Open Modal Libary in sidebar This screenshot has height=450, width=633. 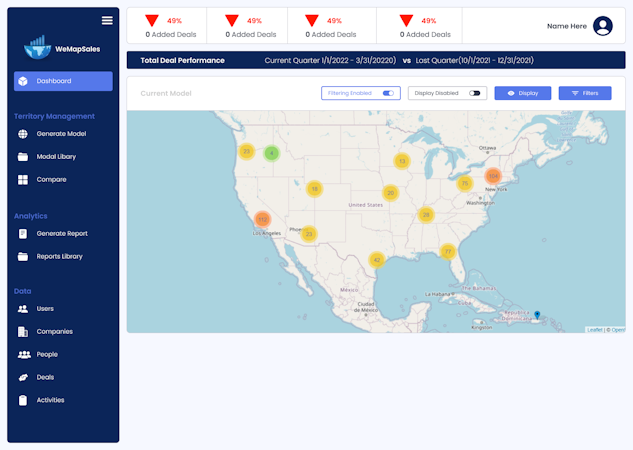pos(56,157)
